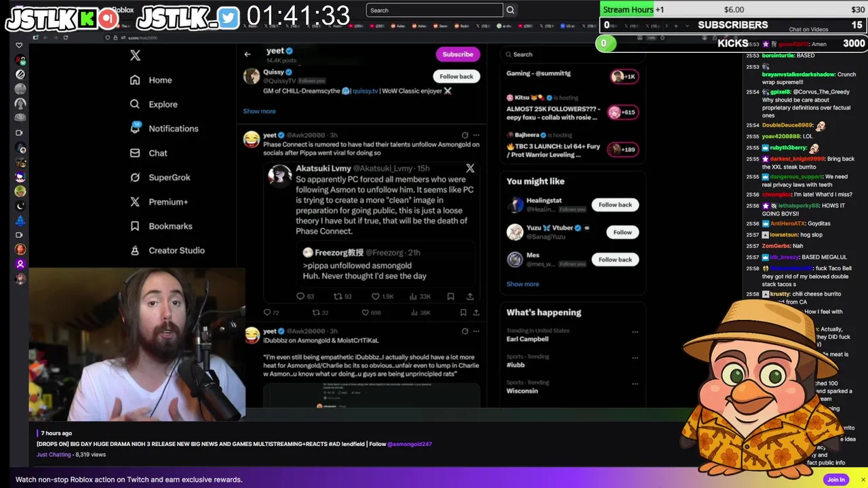Image resolution: width=868 pixels, height=488 pixels.
Task: Open the Akatsuki Lvmy avatar in the quote
Action: click(x=279, y=175)
